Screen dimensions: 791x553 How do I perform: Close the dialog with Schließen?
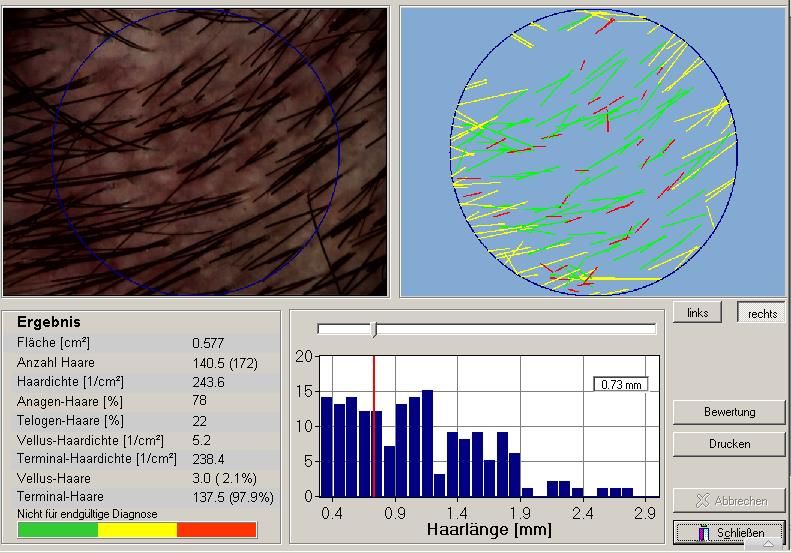pyautogui.click(x=729, y=533)
